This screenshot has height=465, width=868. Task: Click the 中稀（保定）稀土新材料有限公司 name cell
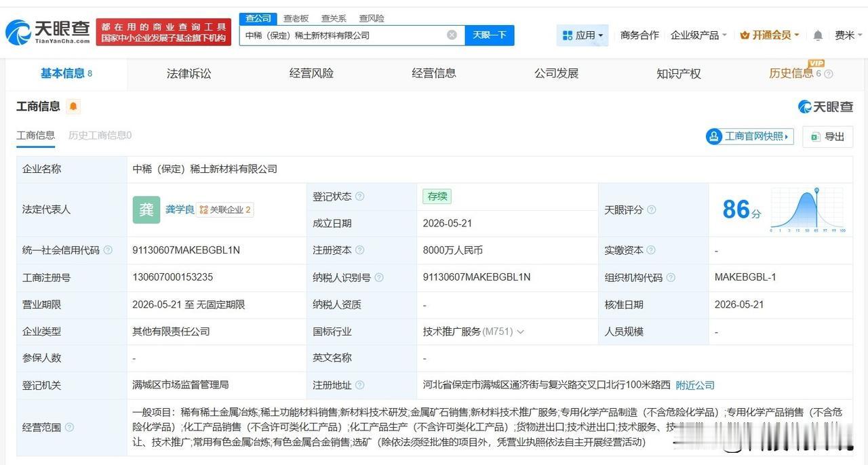(205, 169)
